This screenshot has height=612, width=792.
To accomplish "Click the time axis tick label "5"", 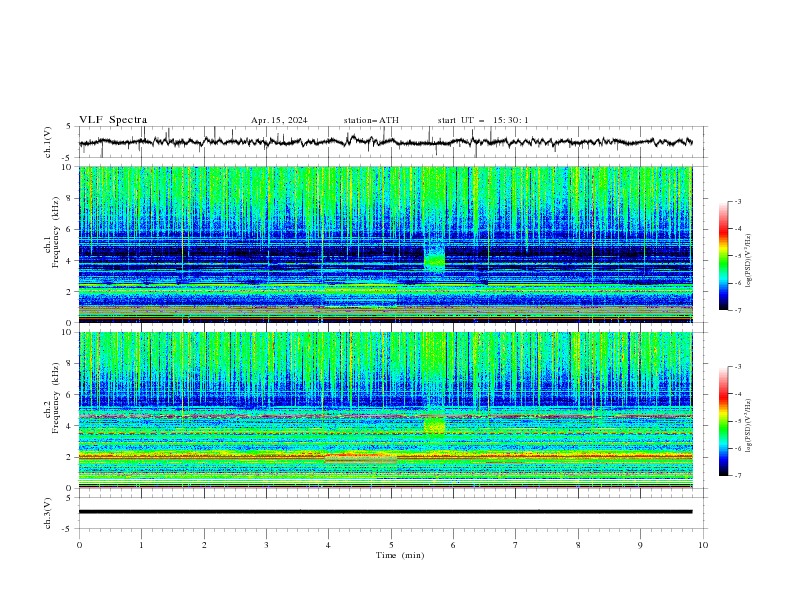I will [391, 545].
